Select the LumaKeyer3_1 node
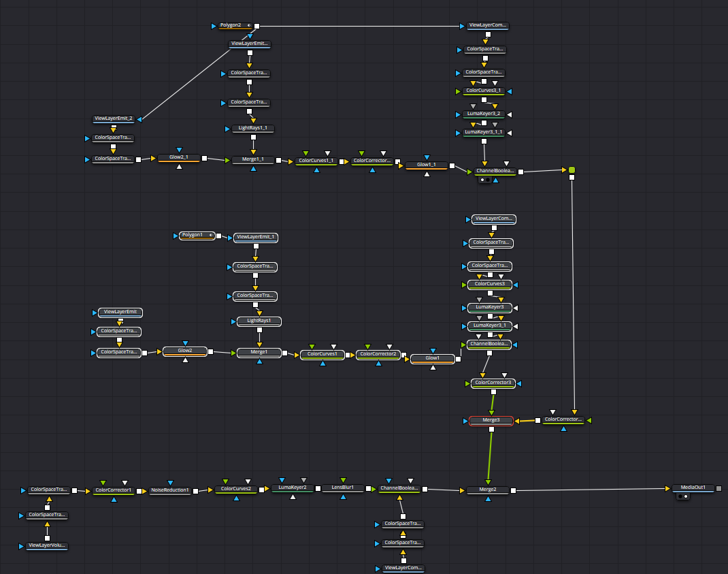The width and height of the screenshot is (728, 574). click(490, 325)
